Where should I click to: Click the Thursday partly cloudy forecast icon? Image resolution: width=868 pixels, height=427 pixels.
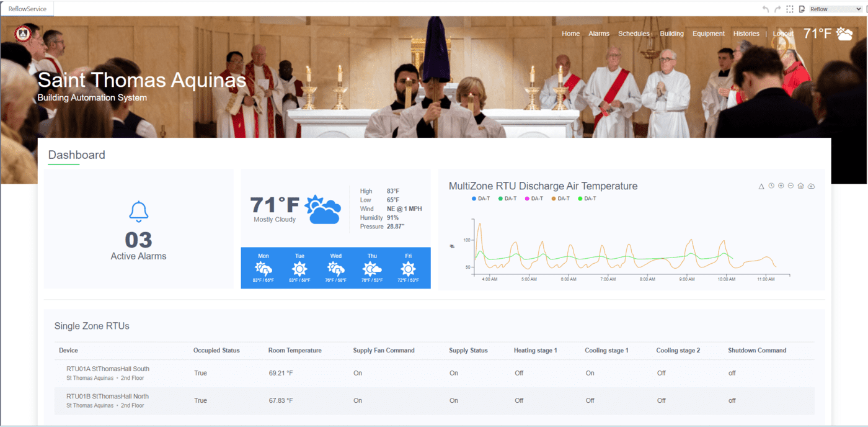click(x=372, y=269)
